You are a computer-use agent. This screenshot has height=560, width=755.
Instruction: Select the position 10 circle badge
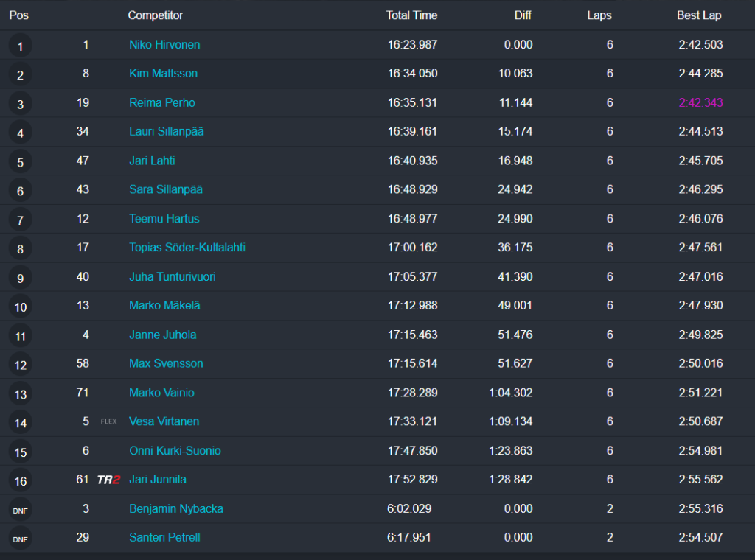pos(20,307)
